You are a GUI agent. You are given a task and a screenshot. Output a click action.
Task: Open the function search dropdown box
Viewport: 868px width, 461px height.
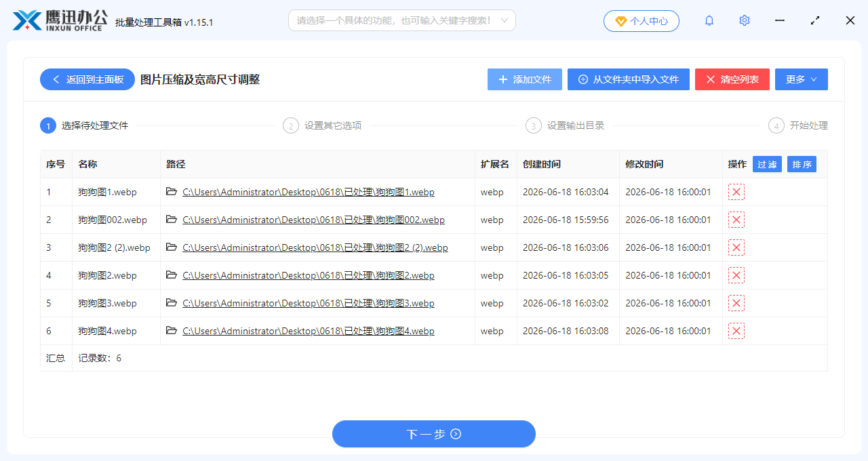pos(402,20)
